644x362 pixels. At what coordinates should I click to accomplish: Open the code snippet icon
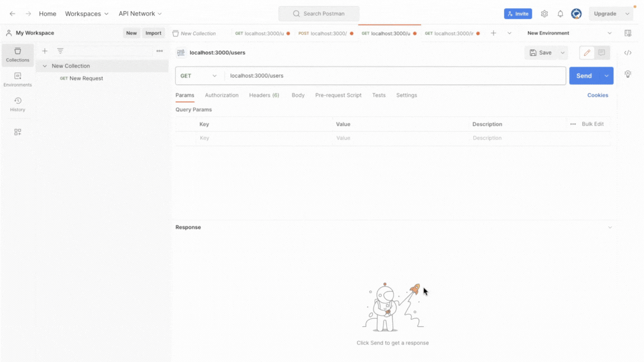(x=628, y=53)
